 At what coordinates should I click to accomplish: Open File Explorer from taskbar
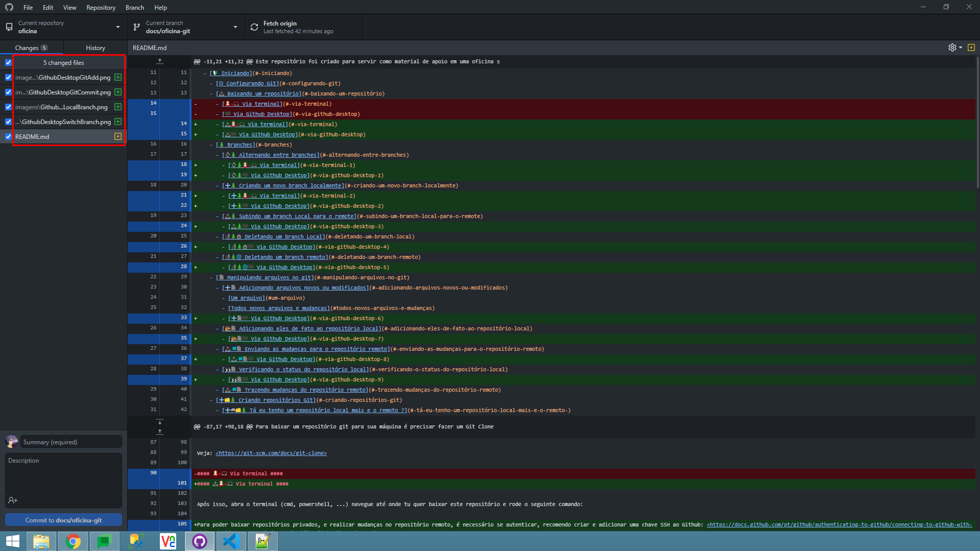[41, 541]
